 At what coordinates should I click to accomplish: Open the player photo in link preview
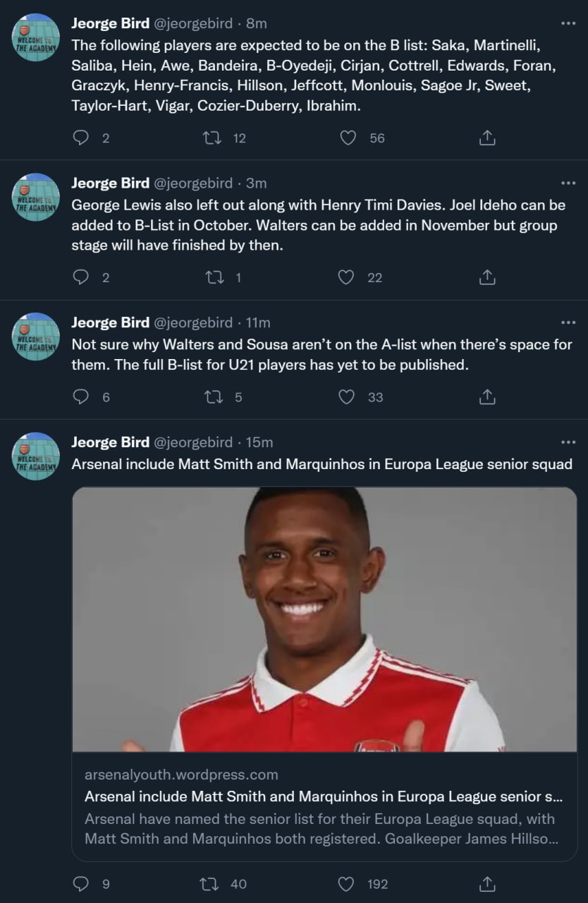(x=324, y=619)
